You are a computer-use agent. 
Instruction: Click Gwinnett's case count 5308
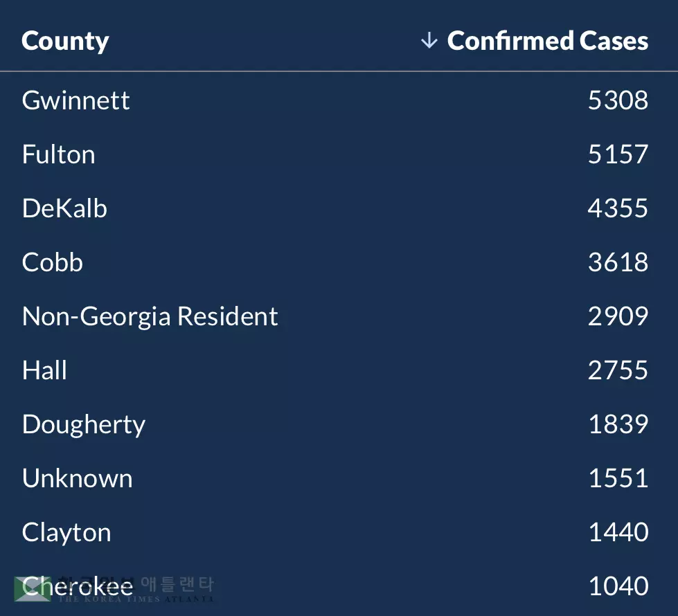[618, 100]
